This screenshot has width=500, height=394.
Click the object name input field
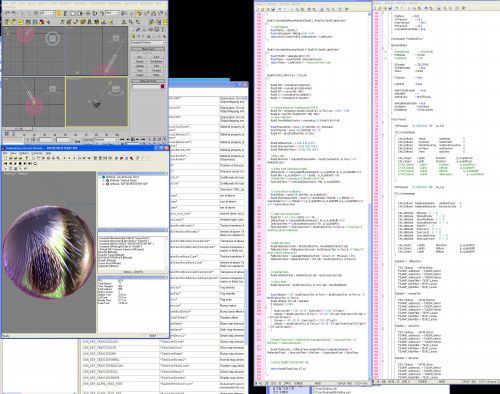[146, 87]
